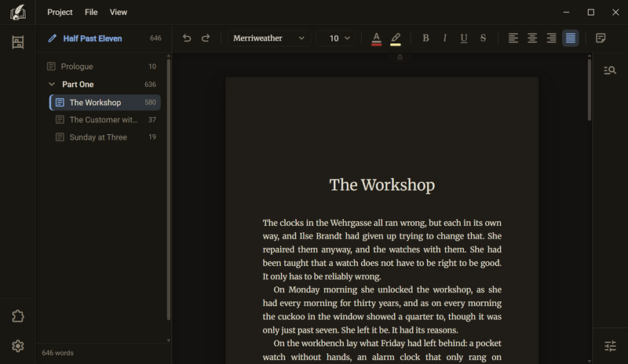Click the paragraph starting 'On Monday morning'

pos(382,310)
